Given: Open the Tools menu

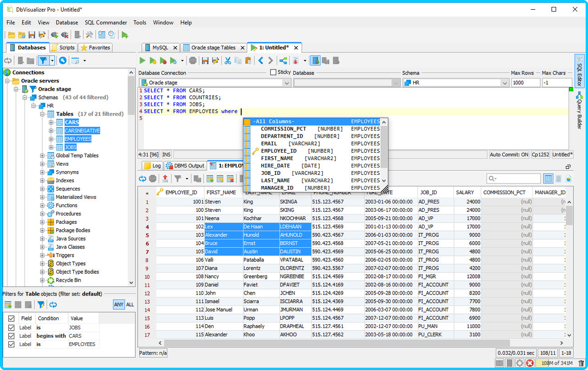Looking at the screenshot, I should pyautogui.click(x=140, y=22).
